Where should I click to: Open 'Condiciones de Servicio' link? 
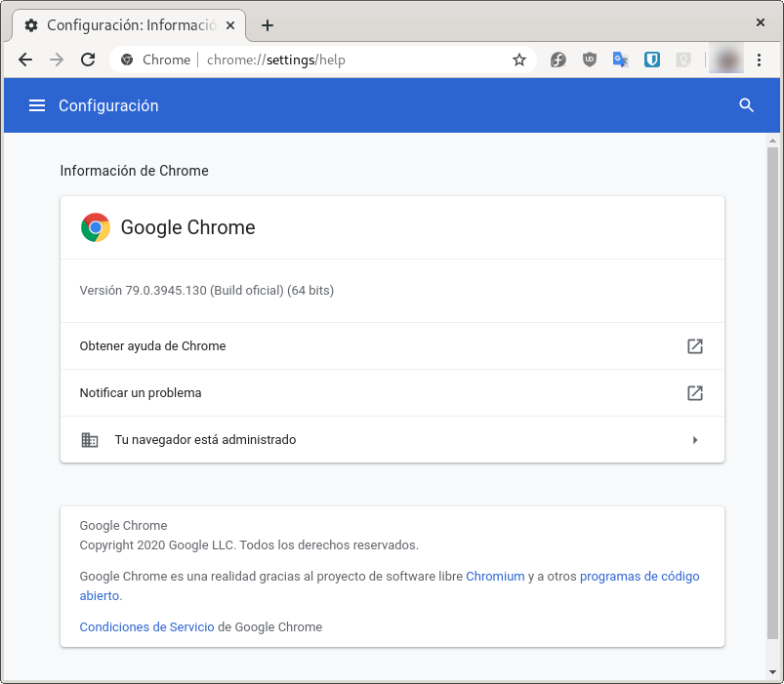tap(146, 627)
